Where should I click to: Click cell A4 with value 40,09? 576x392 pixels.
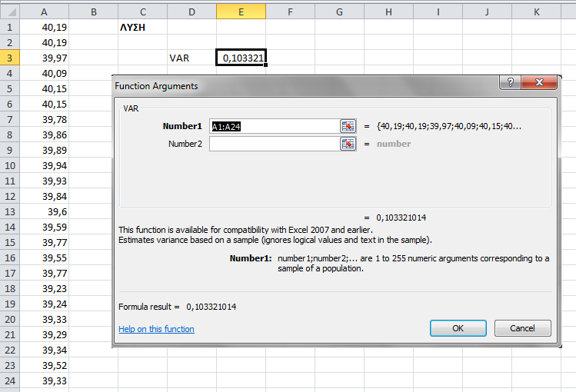tap(44, 74)
